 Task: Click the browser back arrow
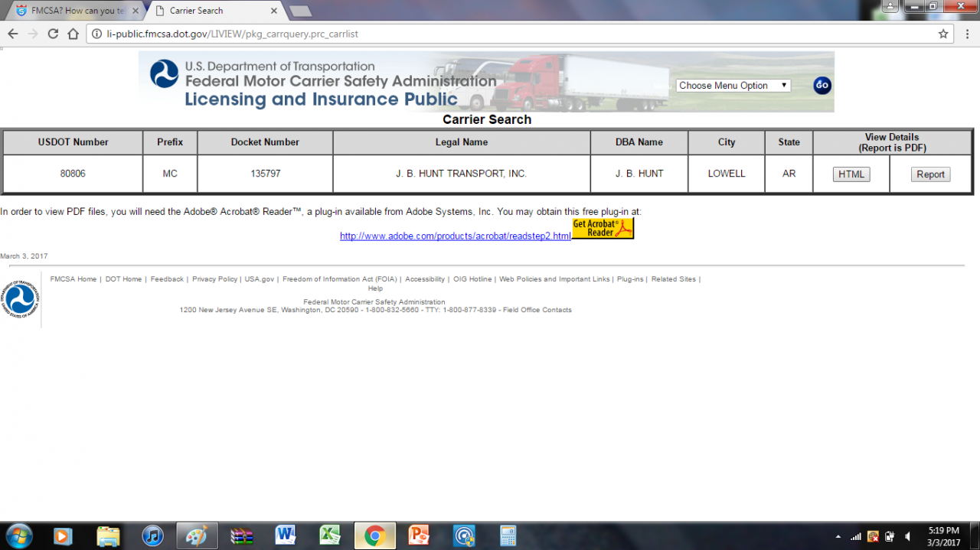click(13, 34)
